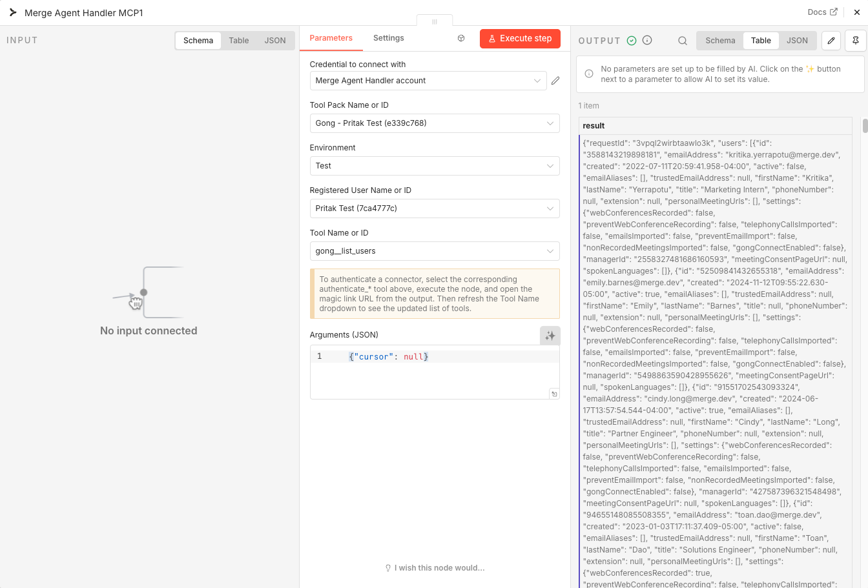Switch output view to Table
The height and width of the screenshot is (588, 868).
pyautogui.click(x=761, y=41)
